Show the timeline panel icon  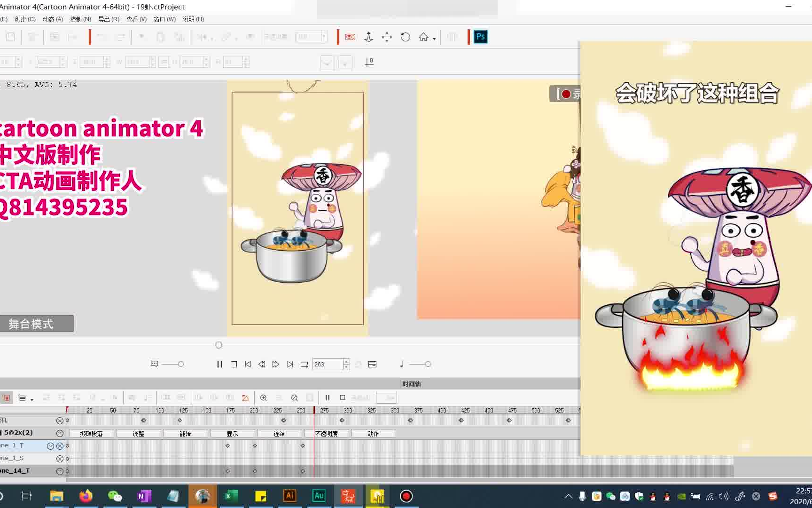point(373,364)
